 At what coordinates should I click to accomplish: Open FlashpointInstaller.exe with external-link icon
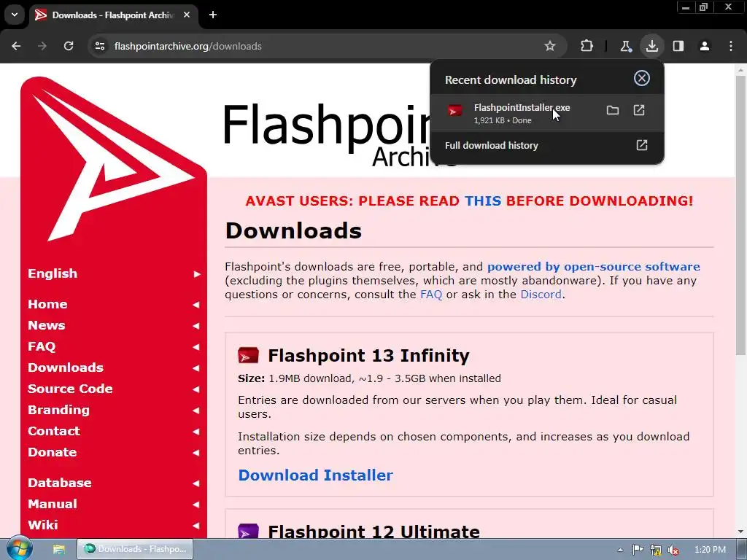pyautogui.click(x=639, y=111)
